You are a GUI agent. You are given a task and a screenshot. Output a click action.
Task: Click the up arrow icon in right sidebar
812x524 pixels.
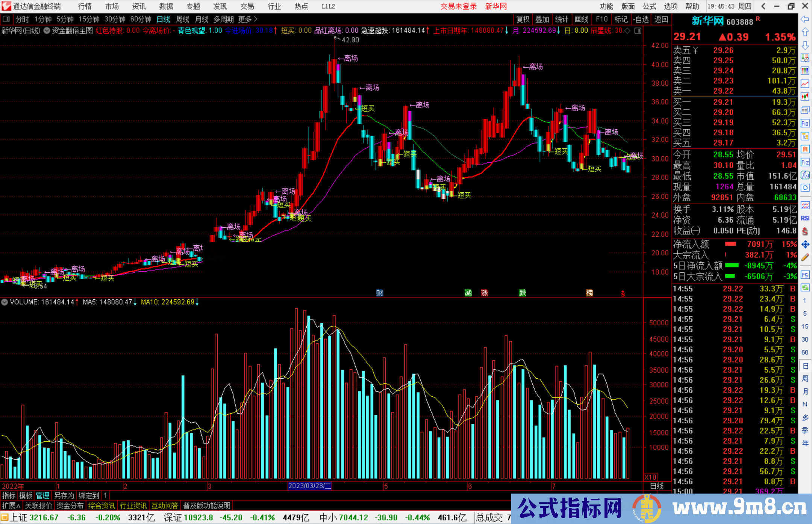(x=805, y=32)
